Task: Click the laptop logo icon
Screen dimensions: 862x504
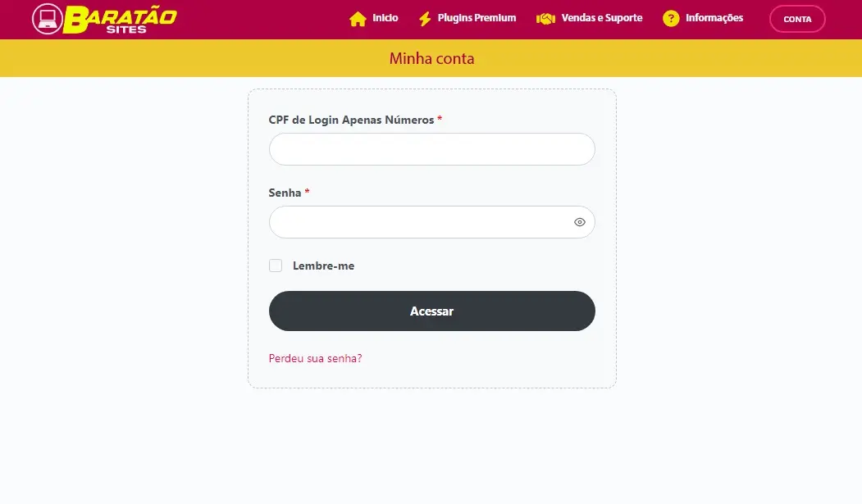Action: tap(47, 19)
